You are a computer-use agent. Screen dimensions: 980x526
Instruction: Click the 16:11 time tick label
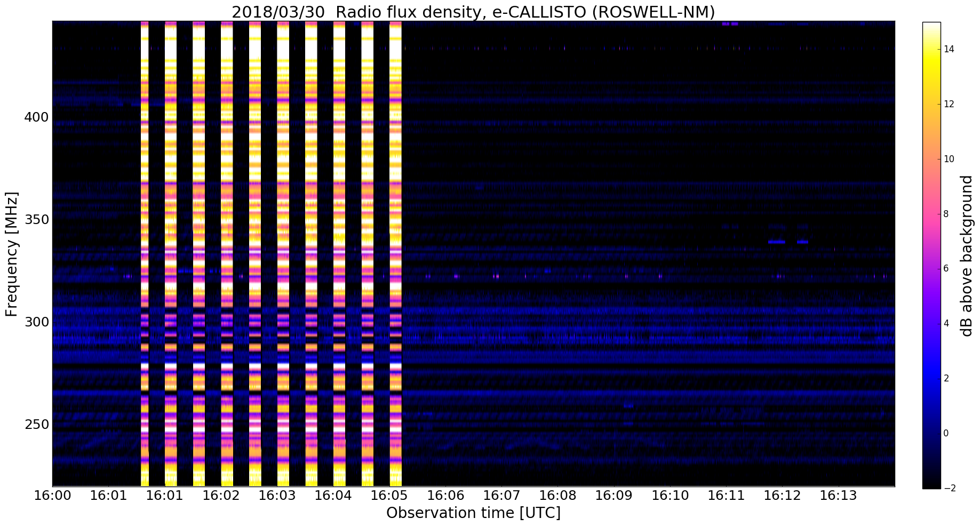pos(726,496)
